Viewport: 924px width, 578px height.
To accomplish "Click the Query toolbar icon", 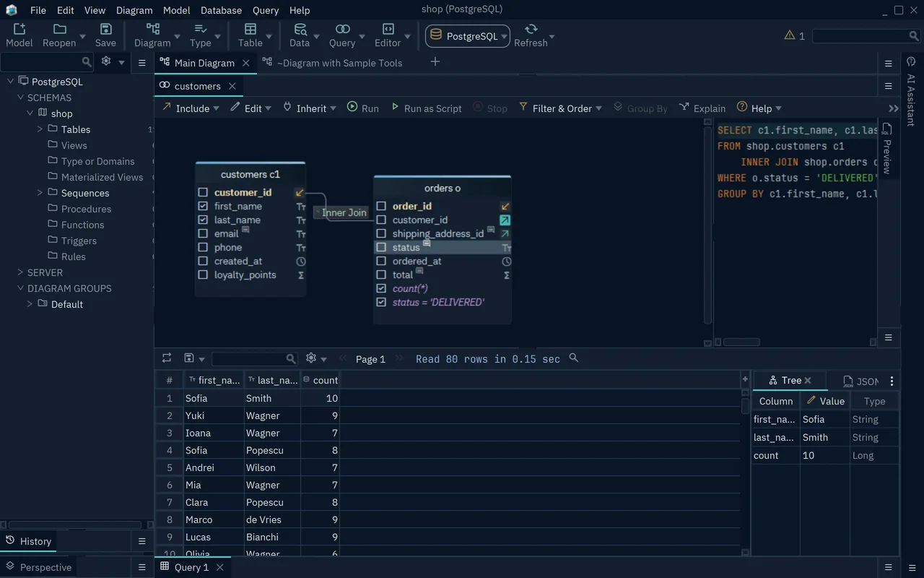I will (343, 29).
